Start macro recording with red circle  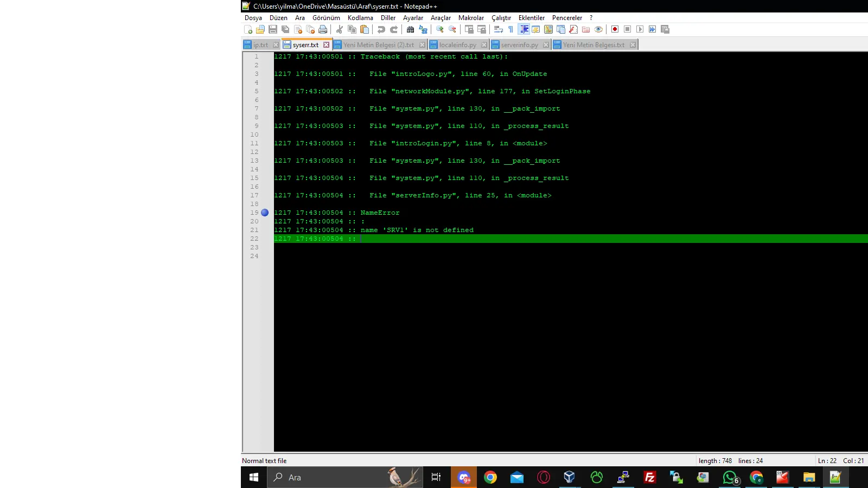615,29
